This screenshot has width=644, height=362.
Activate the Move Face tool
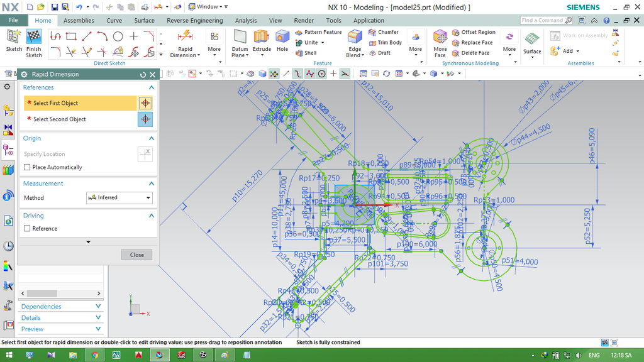click(440, 43)
